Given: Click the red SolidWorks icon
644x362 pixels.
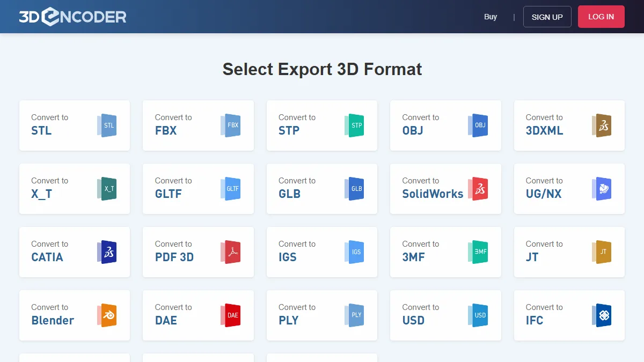Looking at the screenshot, I should click(478, 189).
